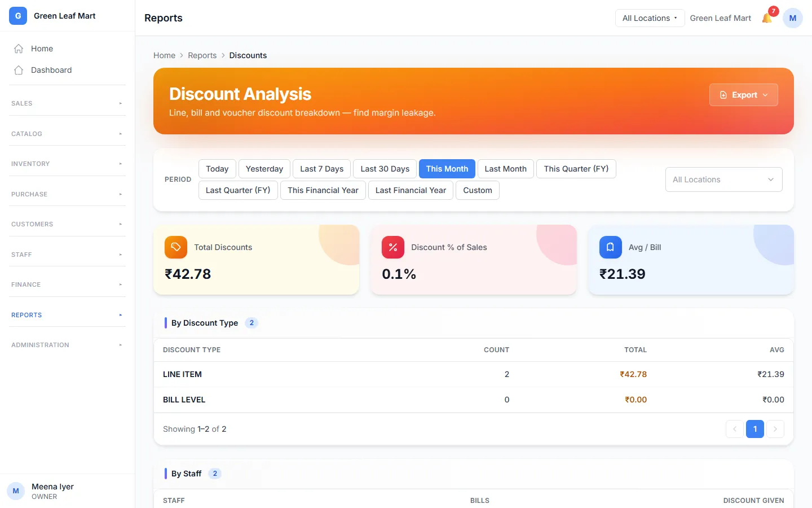812x508 pixels.
Task: Open the Export dropdown button
Action: pos(744,95)
